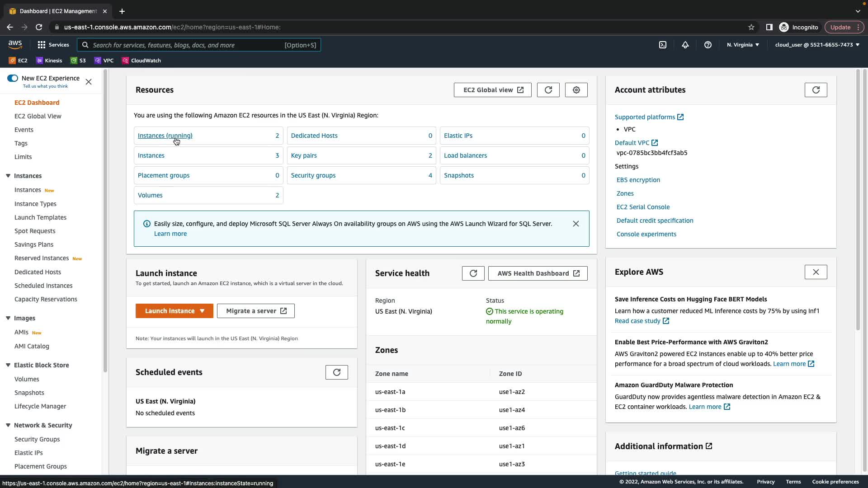The image size is (868, 488).
Task: Open the Services grid menu
Action: point(53,45)
